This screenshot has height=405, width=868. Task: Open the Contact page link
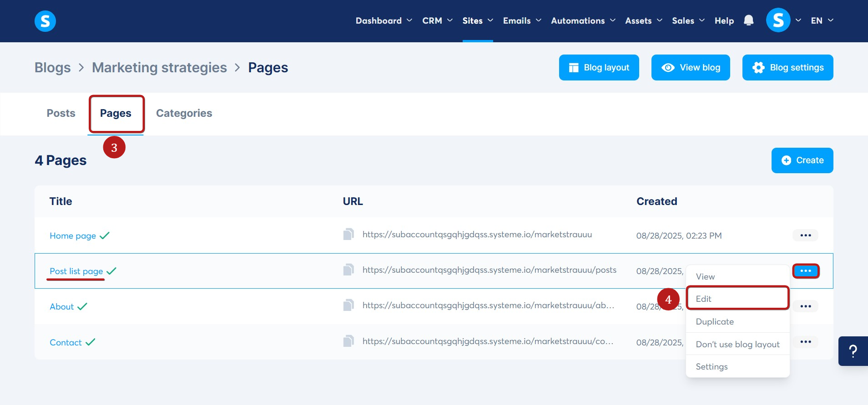(66, 342)
